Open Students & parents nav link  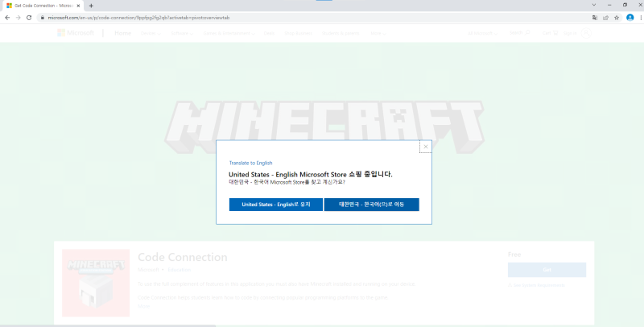341,33
